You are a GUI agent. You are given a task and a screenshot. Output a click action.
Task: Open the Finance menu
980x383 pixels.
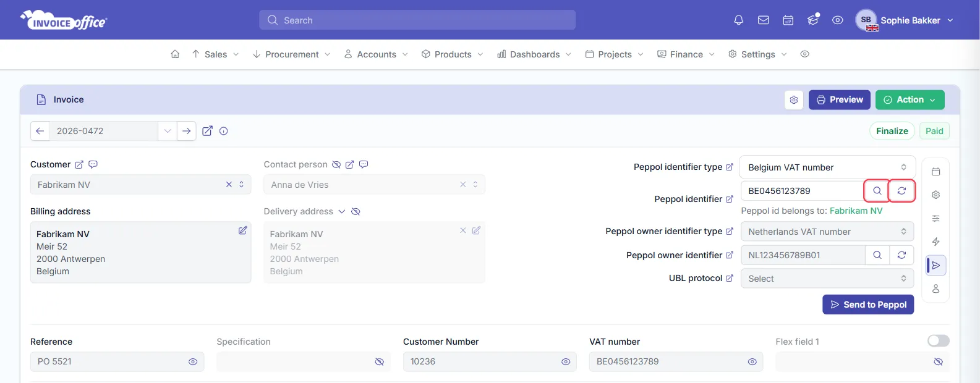(x=686, y=54)
